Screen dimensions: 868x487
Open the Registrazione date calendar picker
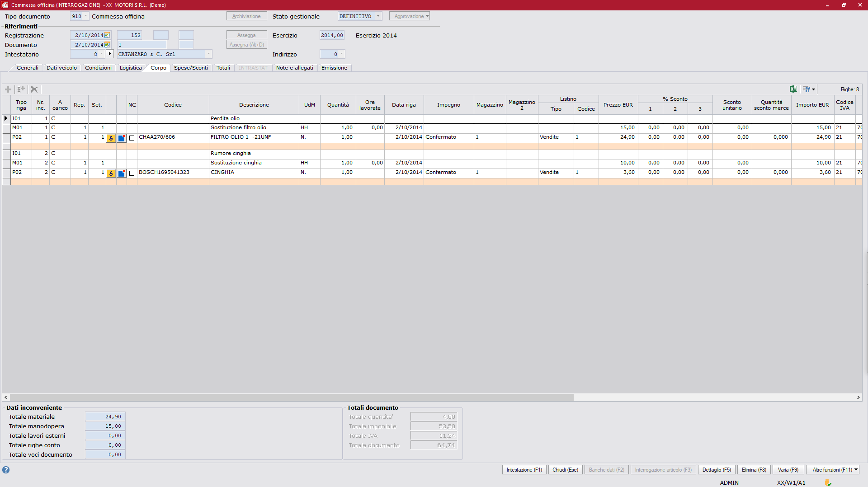(107, 35)
